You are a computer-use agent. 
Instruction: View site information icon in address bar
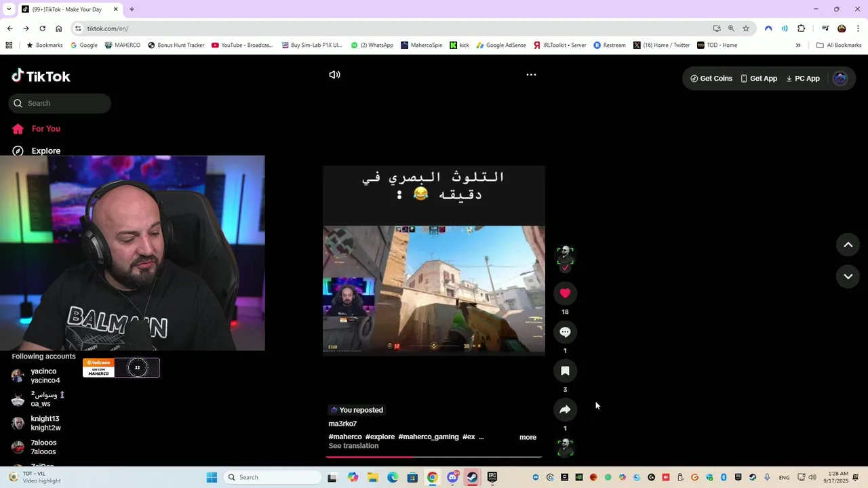tap(78, 28)
